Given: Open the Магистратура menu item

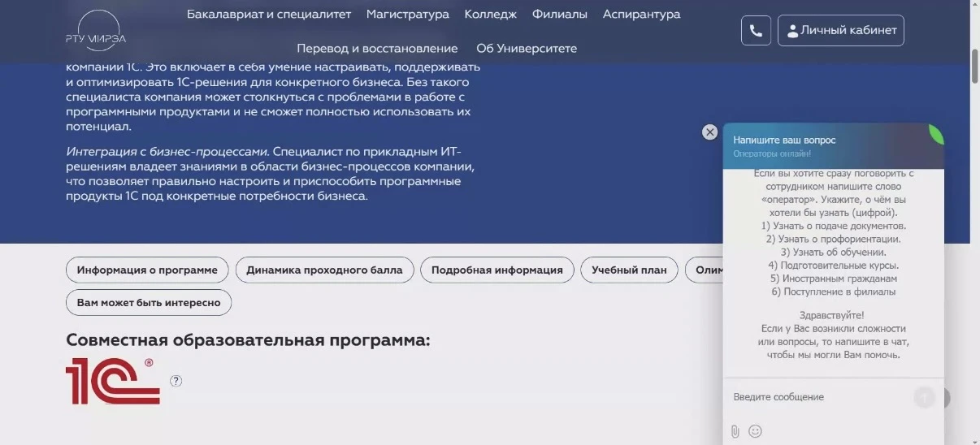Looking at the screenshot, I should [407, 15].
